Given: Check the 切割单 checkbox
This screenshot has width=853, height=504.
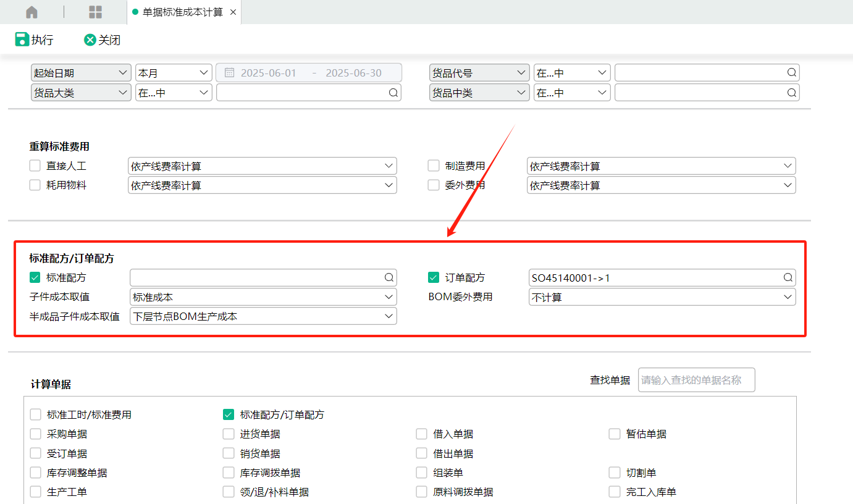Looking at the screenshot, I should [615, 472].
